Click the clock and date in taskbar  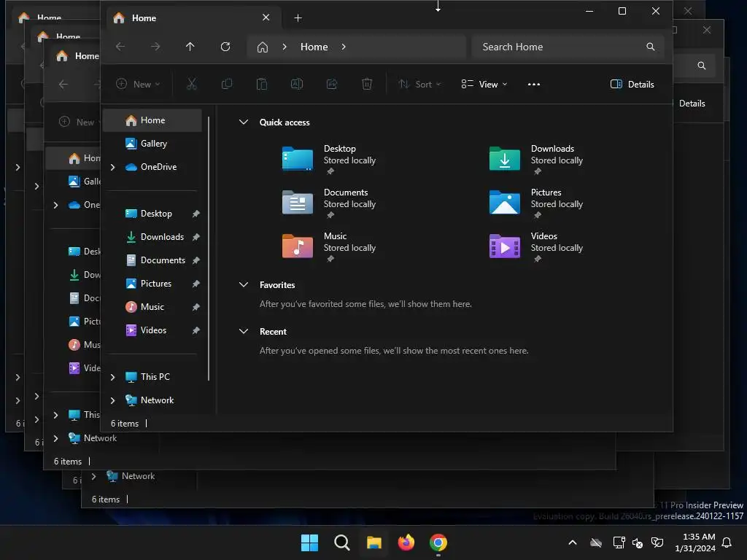pyautogui.click(x=695, y=542)
